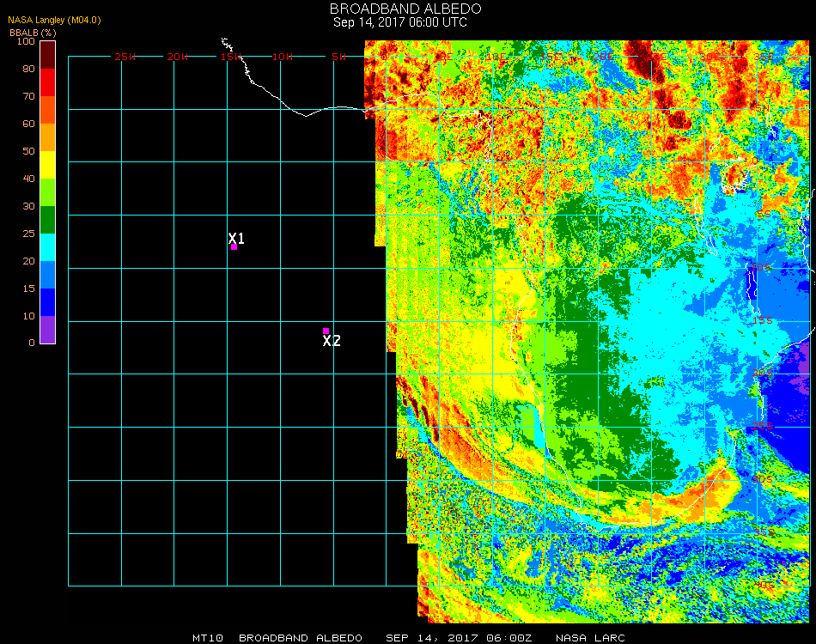The height and width of the screenshot is (644, 816).
Task: Select the purple 0-10% legend band
Action: (48, 330)
